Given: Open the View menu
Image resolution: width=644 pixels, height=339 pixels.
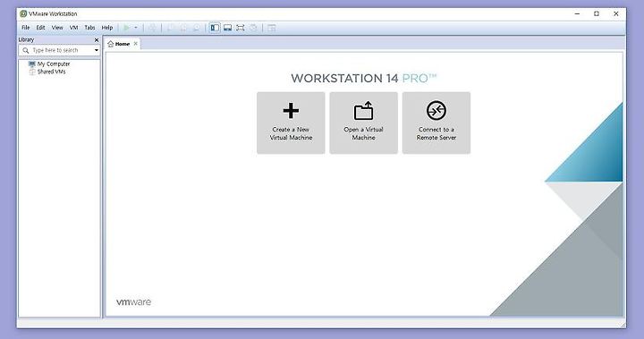Looking at the screenshot, I should [57, 28].
